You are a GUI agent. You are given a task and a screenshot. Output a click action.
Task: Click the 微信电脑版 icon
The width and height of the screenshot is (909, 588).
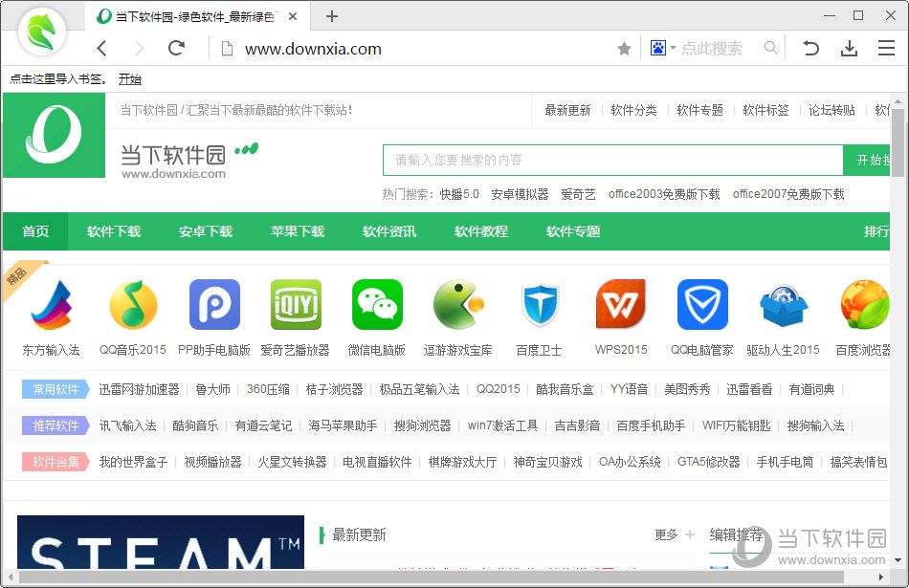click(x=377, y=305)
